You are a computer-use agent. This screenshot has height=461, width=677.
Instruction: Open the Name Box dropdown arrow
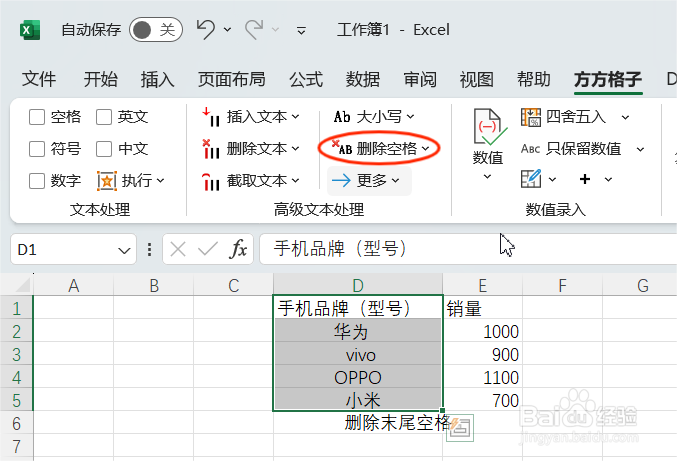pos(124,250)
